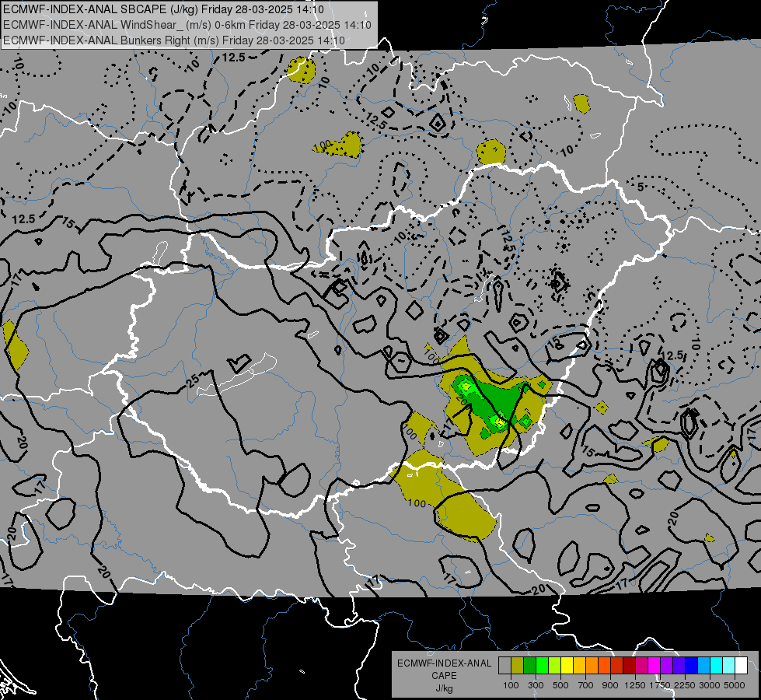Click the legend value 1750

[660, 685]
